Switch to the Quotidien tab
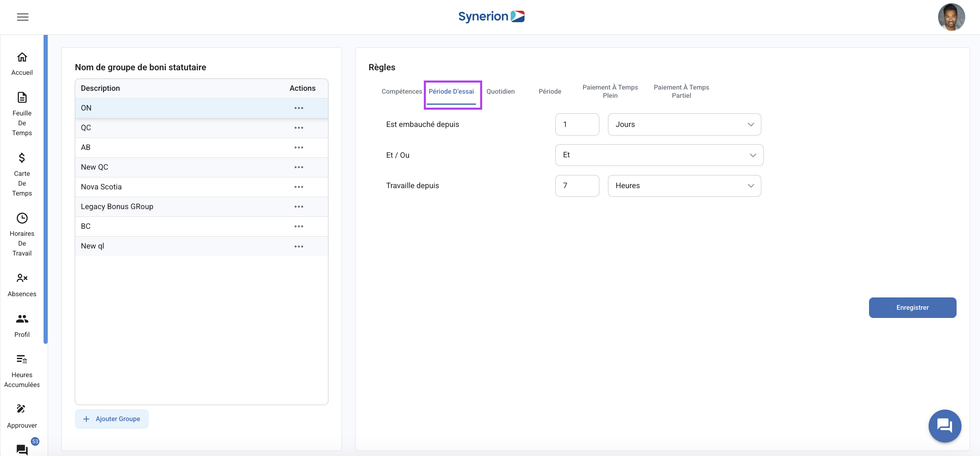This screenshot has height=456, width=980. (500, 92)
